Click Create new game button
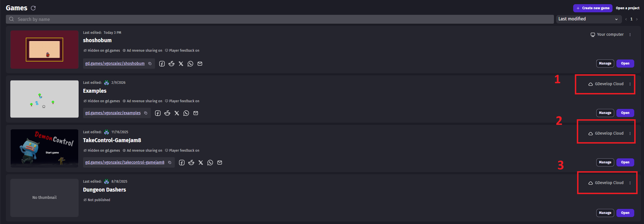The width and height of the screenshot is (644, 224). click(593, 8)
